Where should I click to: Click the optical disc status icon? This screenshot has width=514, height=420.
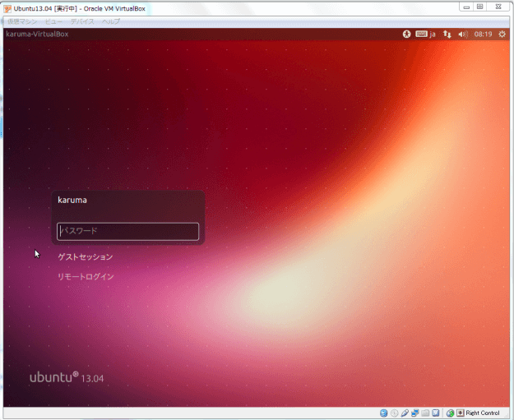395,413
